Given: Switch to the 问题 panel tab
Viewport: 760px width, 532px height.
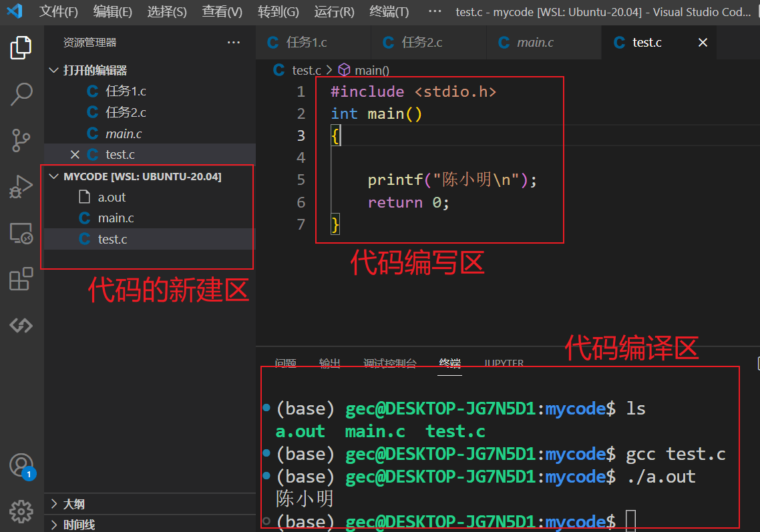Looking at the screenshot, I should point(285,363).
